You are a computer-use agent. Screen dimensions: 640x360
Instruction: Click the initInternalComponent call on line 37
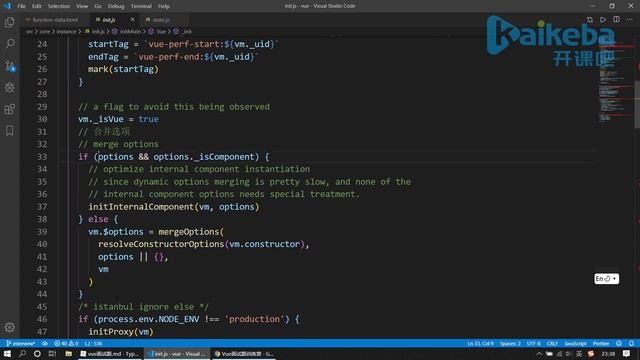(142, 207)
